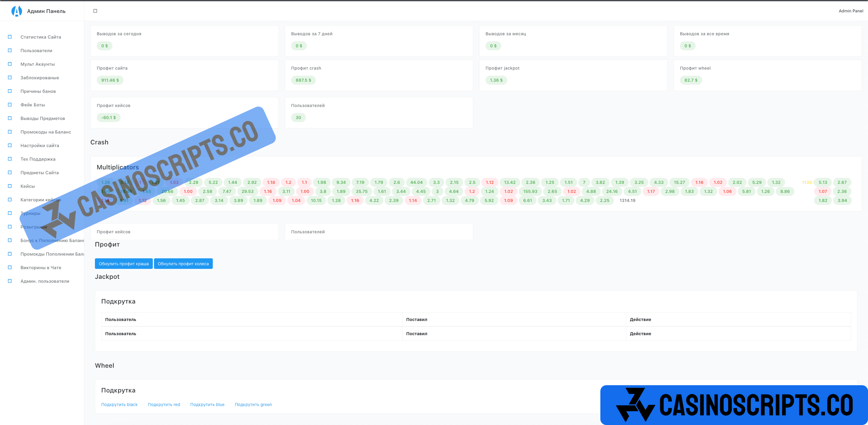This screenshot has height=425, width=868.
Task: Click the icon beside Статистика Сайта
Action: pyautogui.click(x=10, y=37)
